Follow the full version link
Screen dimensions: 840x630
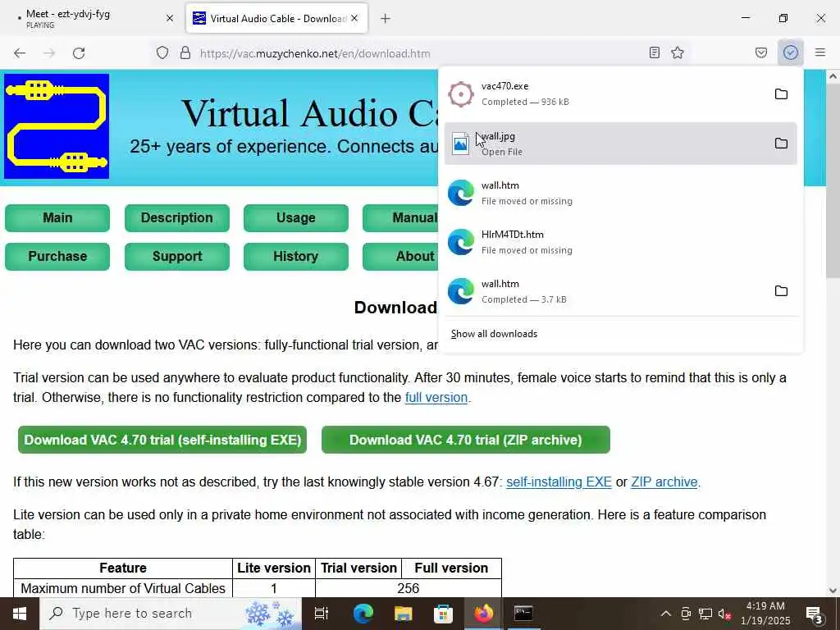coord(436,398)
